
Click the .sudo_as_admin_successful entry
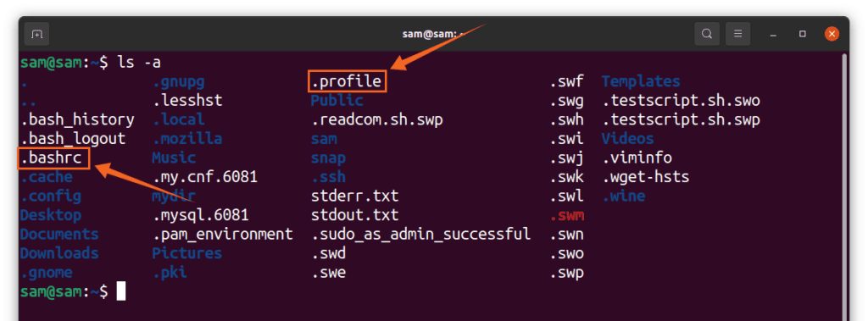pos(420,234)
